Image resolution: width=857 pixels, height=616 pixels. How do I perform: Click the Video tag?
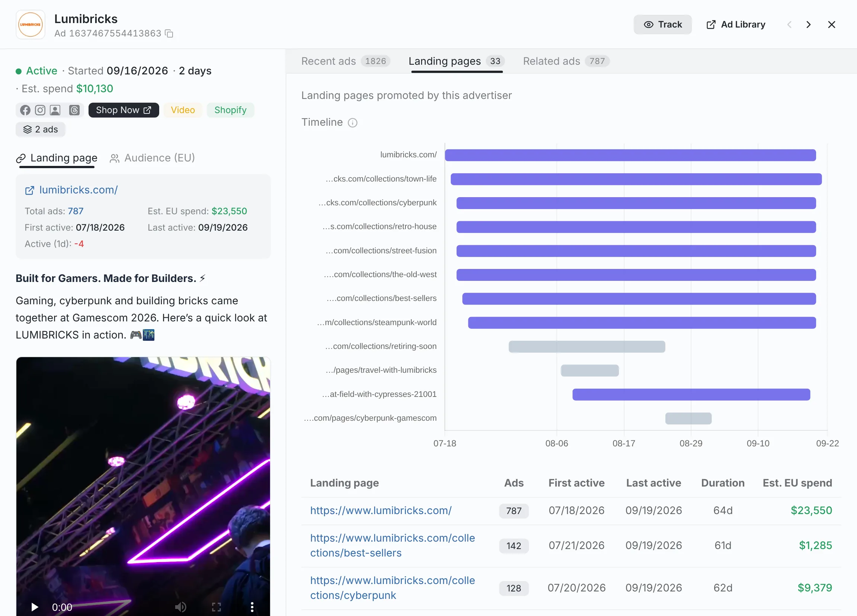[x=183, y=110]
